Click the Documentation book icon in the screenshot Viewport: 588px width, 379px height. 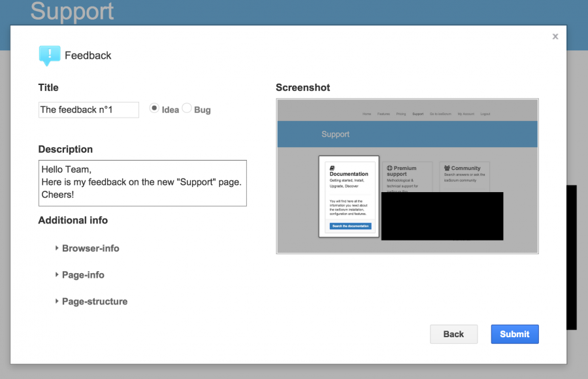tap(333, 168)
